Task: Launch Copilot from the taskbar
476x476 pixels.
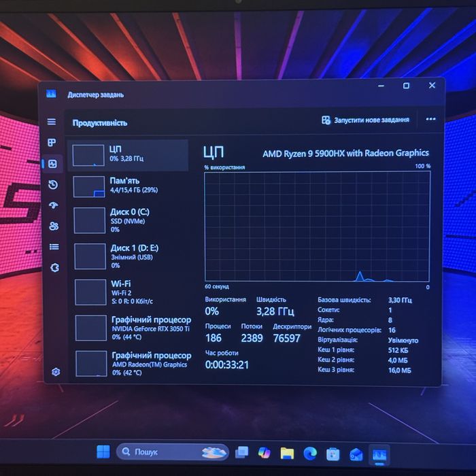Action: point(264,453)
